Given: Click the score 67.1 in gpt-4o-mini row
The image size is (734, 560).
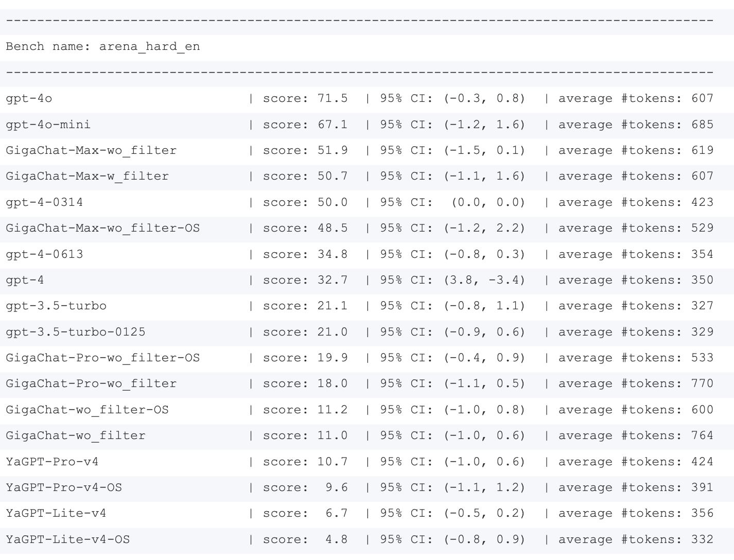Looking at the screenshot, I should pyautogui.click(x=333, y=125).
